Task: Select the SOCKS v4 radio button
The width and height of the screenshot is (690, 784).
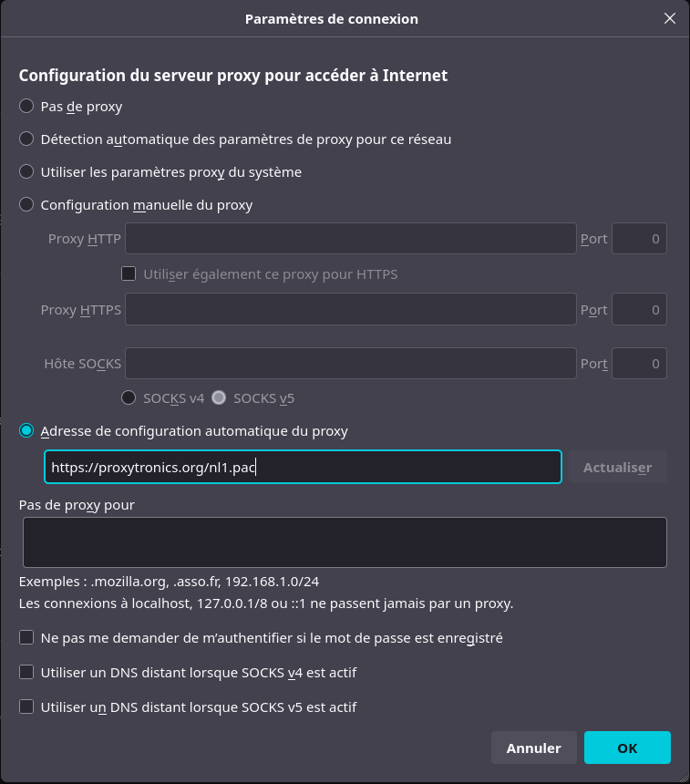Action: (129, 398)
